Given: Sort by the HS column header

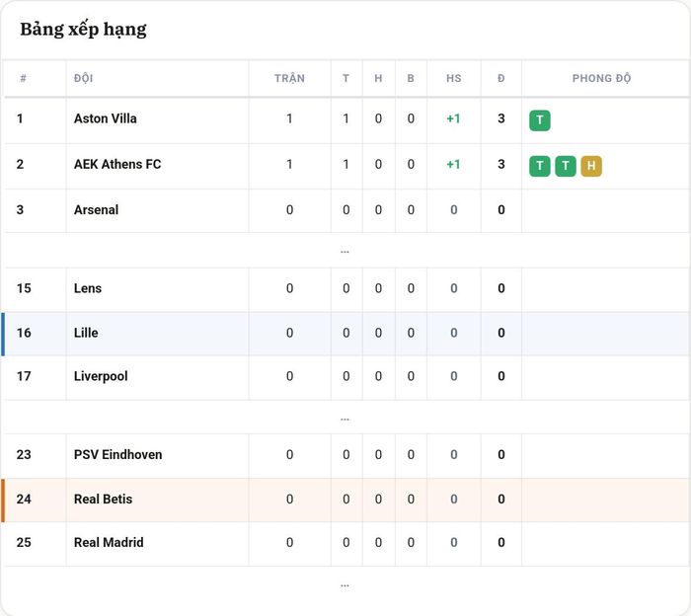Looking at the screenshot, I should coord(453,78).
